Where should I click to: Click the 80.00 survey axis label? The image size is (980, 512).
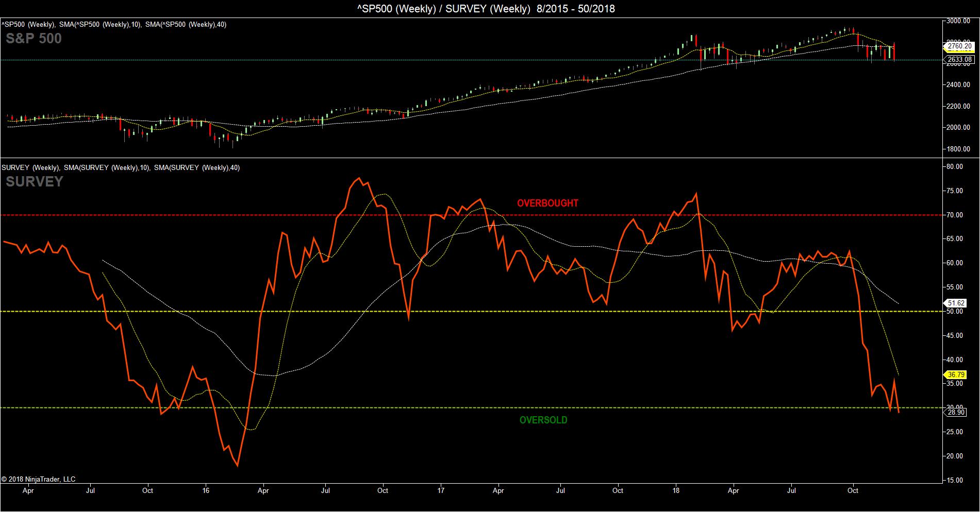pyautogui.click(x=955, y=166)
